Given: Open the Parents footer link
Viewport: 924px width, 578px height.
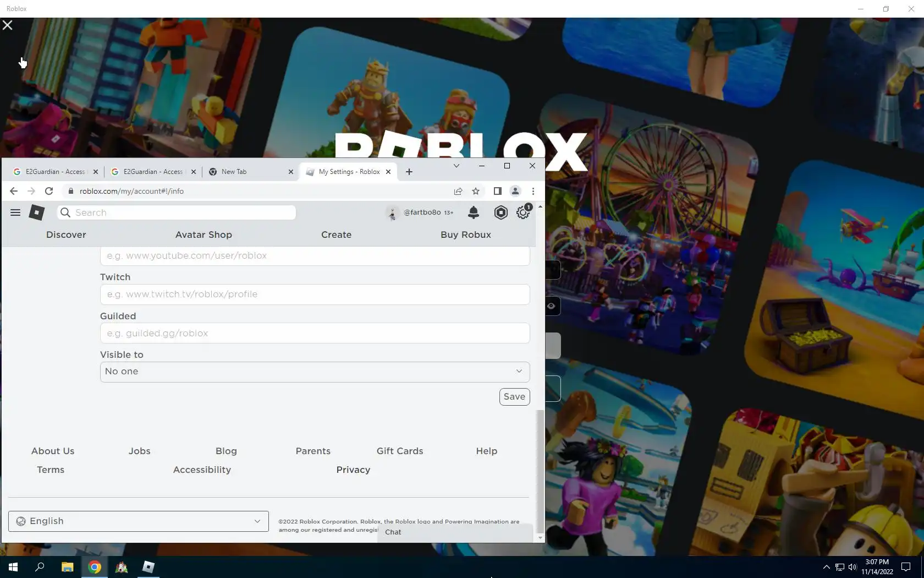Looking at the screenshot, I should (313, 451).
